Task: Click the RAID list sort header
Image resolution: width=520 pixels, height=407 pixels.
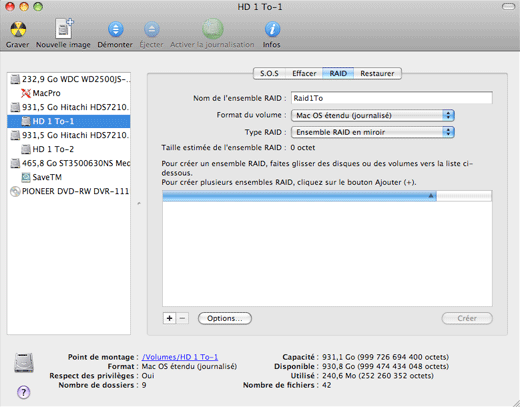Action: pos(299,196)
